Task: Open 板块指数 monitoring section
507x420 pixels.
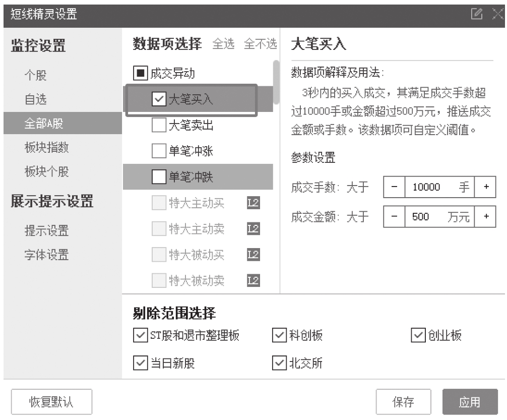Action: click(46, 147)
